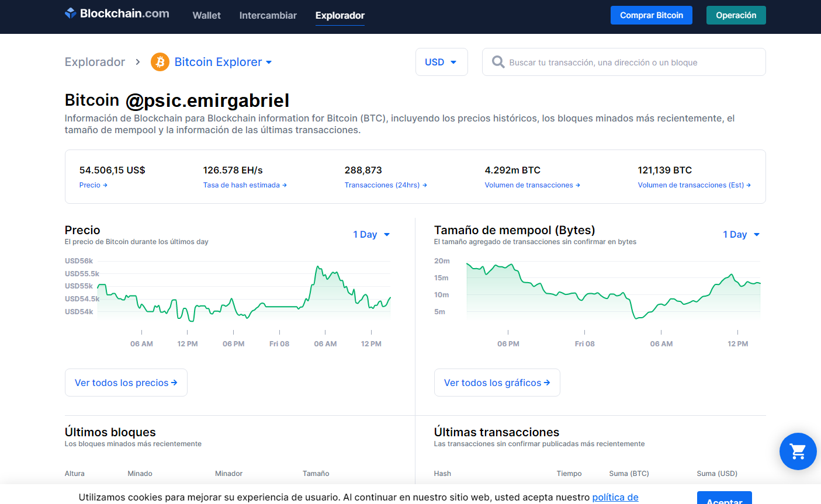Image resolution: width=821 pixels, height=504 pixels.
Task: Click the Bitcoin price line chart
Action: (x=244, y=294)
